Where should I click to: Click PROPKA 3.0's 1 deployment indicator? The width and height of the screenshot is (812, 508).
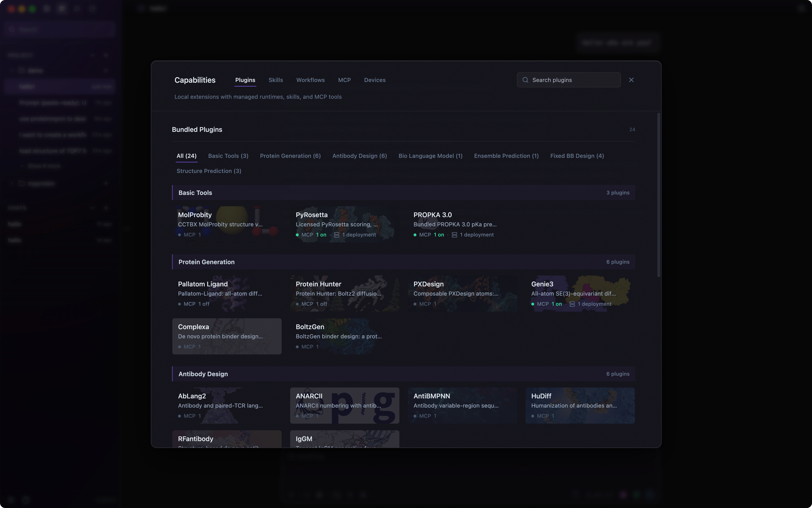473,235
